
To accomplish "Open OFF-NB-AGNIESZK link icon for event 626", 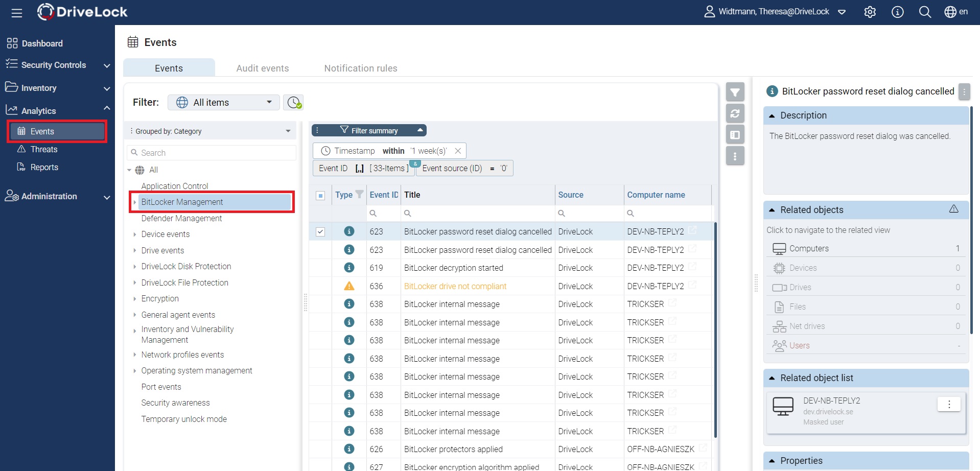I will 703,448.
